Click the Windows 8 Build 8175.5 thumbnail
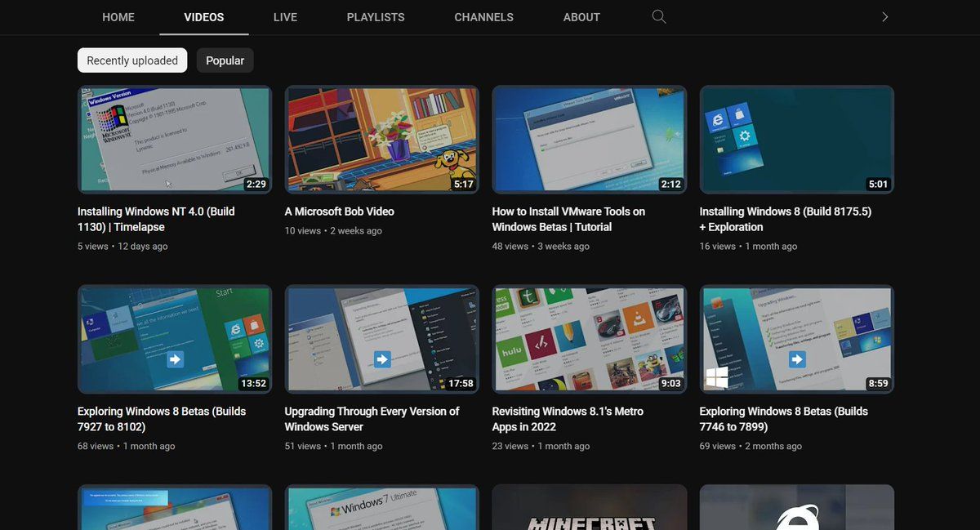Viewport: 980px width, 530px height. click(796, 139)
